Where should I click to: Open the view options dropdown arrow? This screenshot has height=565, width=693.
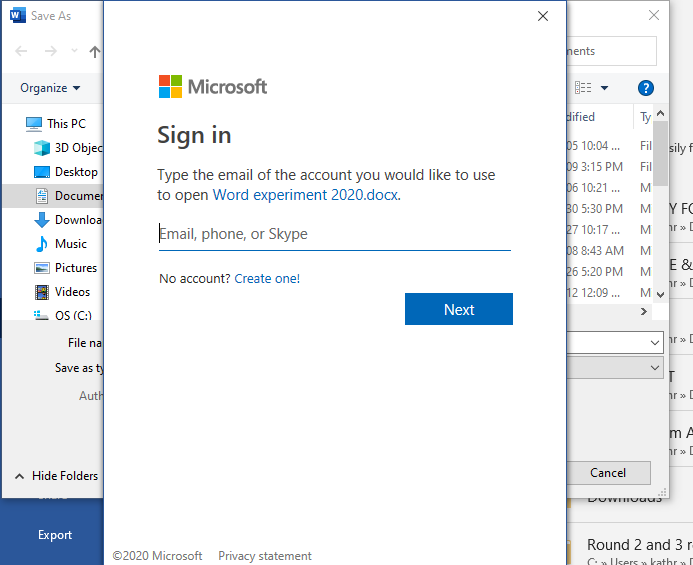604,88
